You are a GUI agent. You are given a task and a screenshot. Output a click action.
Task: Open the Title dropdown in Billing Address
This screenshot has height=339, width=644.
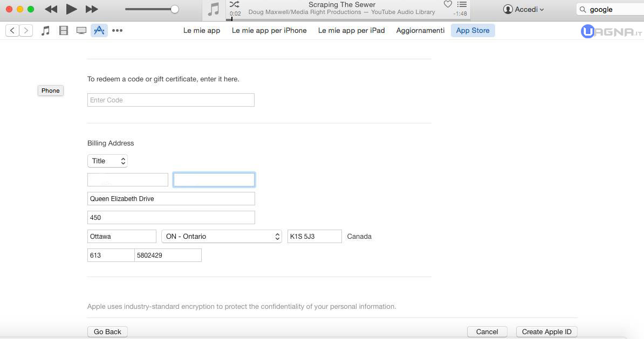click(x=107, y=161)
